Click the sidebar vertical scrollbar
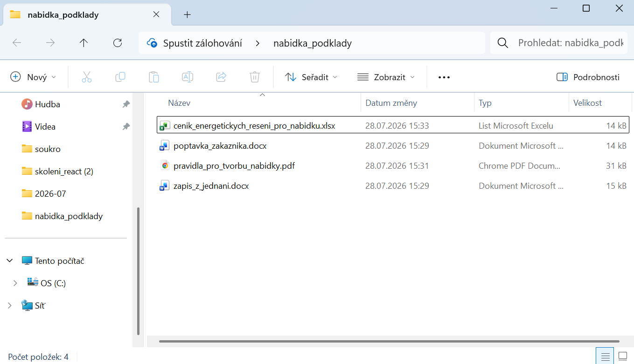The image size is (634, 364). (x=138, y=271)
